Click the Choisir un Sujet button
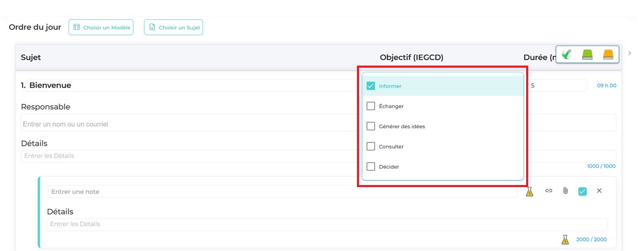The width and height of the screenshot is (644, 251). point(173,28)
